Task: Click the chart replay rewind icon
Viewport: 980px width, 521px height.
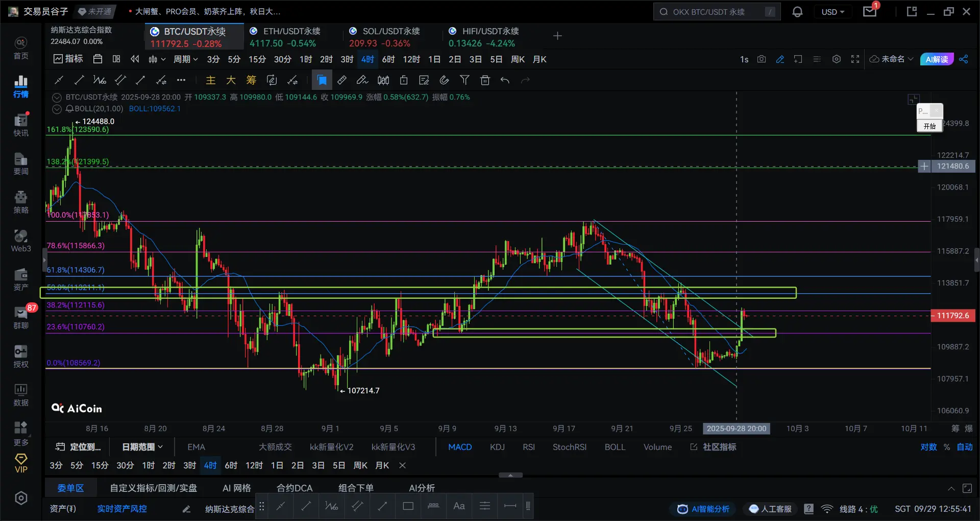Action: (135, 59)
